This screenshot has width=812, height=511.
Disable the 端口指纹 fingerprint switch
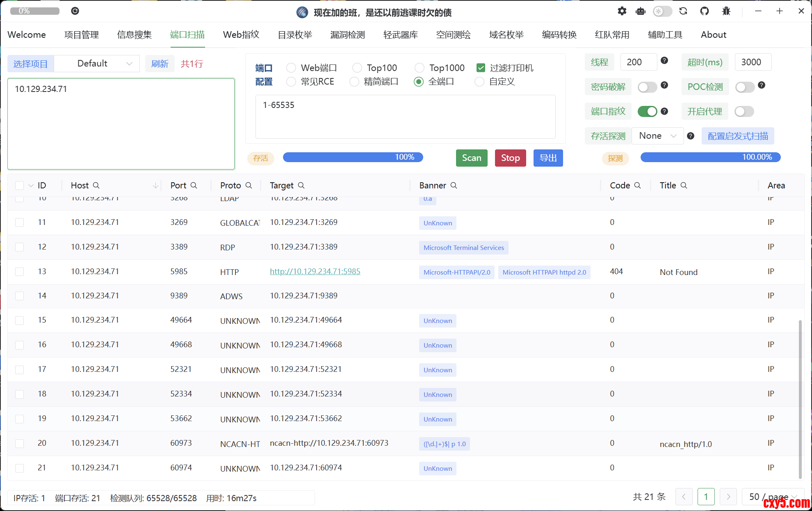click(x=647, y=111)
